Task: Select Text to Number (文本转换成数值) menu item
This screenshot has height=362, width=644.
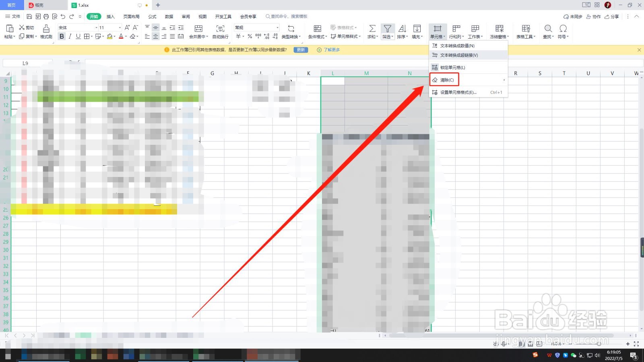Action: [x=469, y=46]
